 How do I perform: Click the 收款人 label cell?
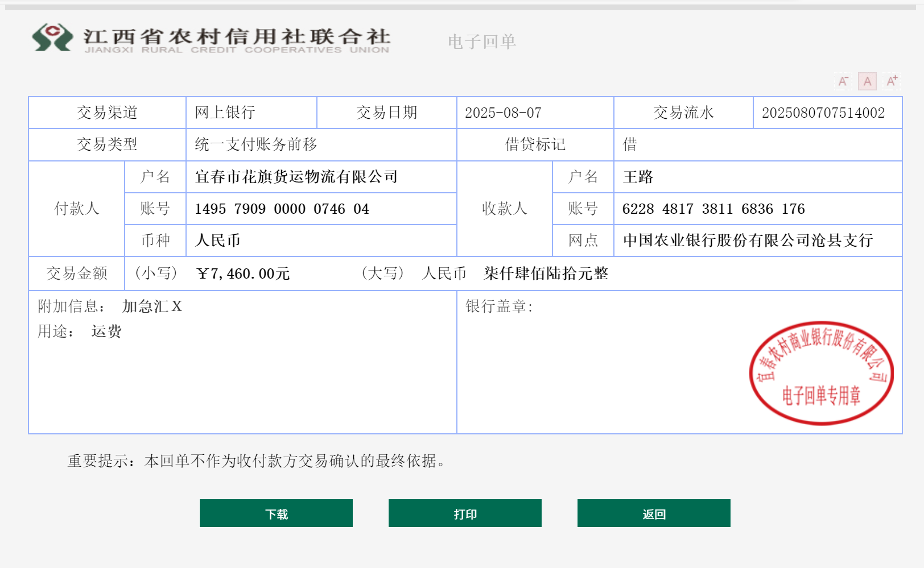tap(505, 209)
